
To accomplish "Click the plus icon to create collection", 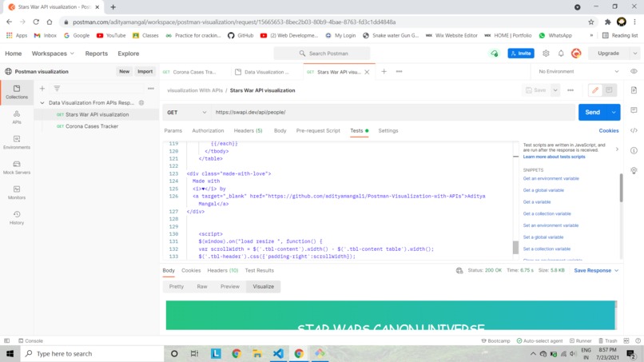I will click(42, 89).
